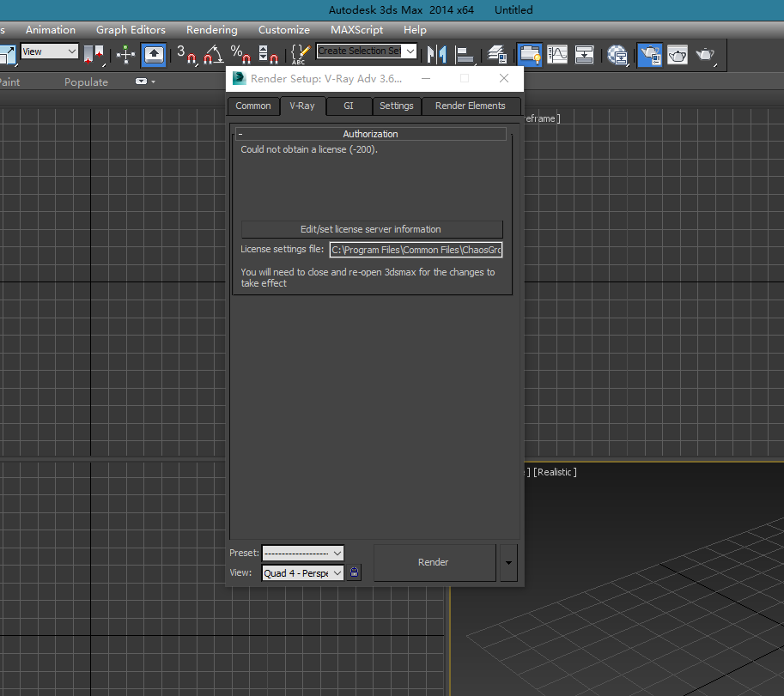
Task: Expand the arrow beside the Render button
Action: 508,563
